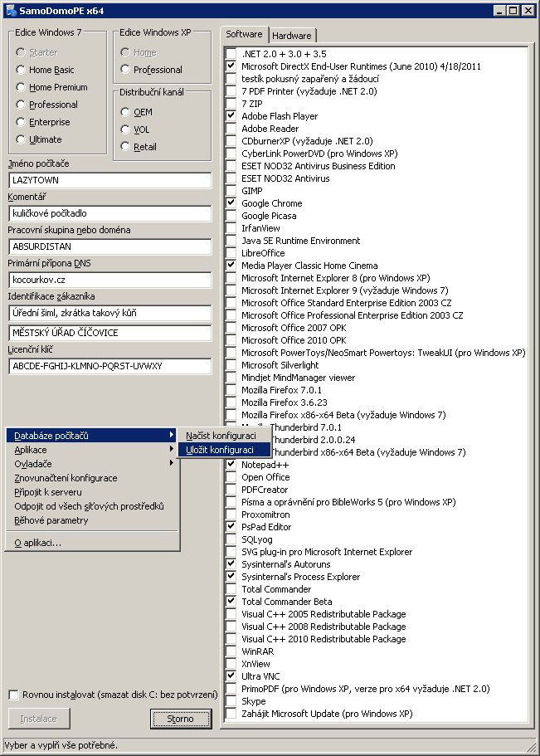Uncheck Total Commander Beta

click(231, 602)
